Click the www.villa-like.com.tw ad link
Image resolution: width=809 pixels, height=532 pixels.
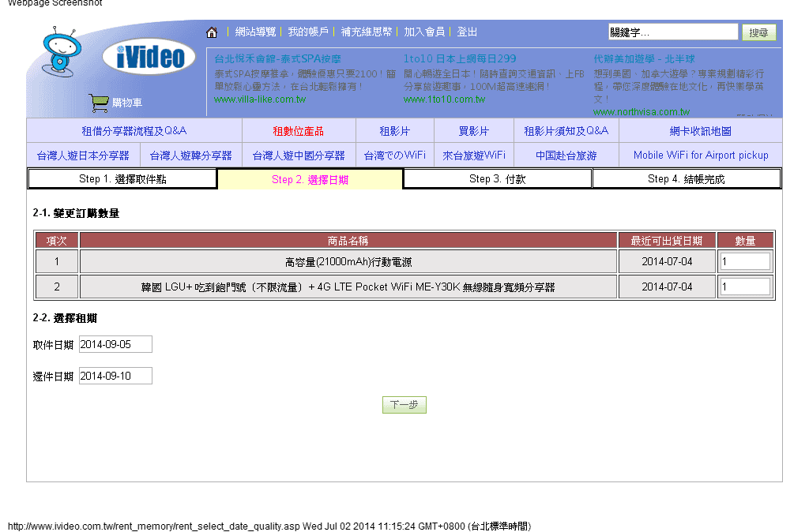[258, 100]
